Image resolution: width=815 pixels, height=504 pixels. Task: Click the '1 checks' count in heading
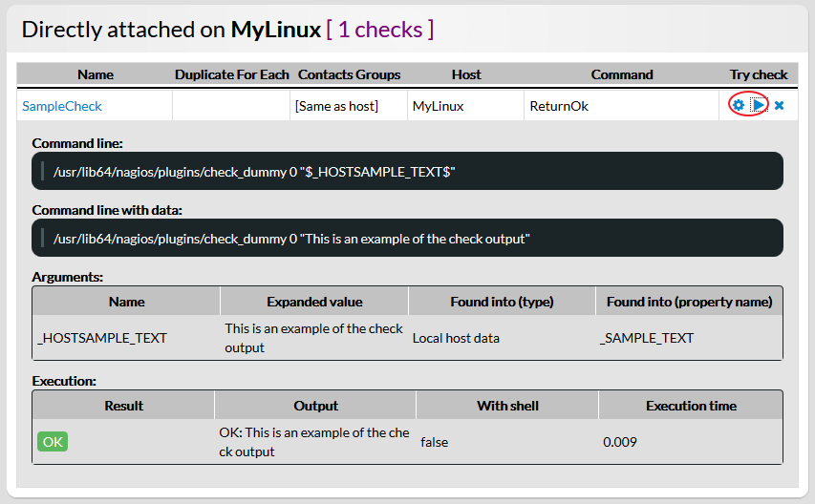[x=380, y=30]
